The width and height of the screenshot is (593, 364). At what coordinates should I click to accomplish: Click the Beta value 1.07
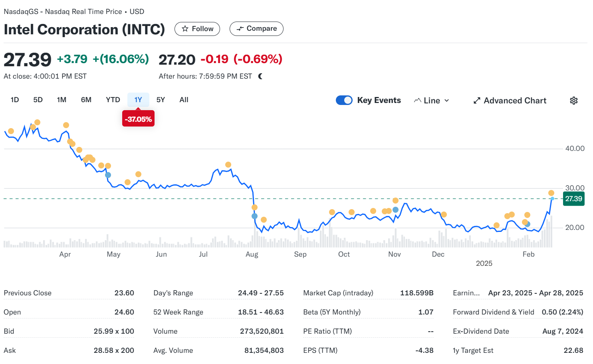point(426,312)
